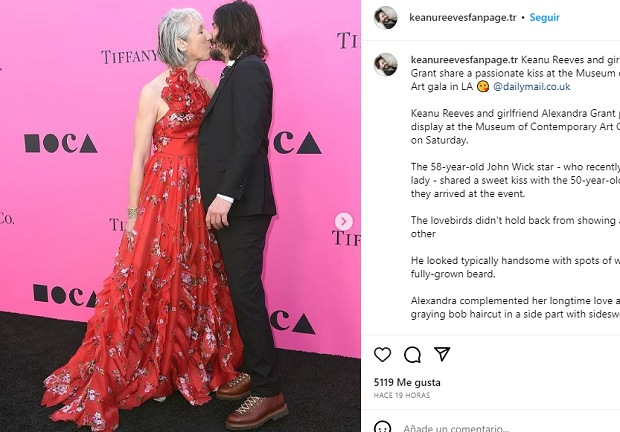The width and height of the screenshot is (620, 432).
Task: Click the Hace 19 horas timestamp
Action: (402, 395)
